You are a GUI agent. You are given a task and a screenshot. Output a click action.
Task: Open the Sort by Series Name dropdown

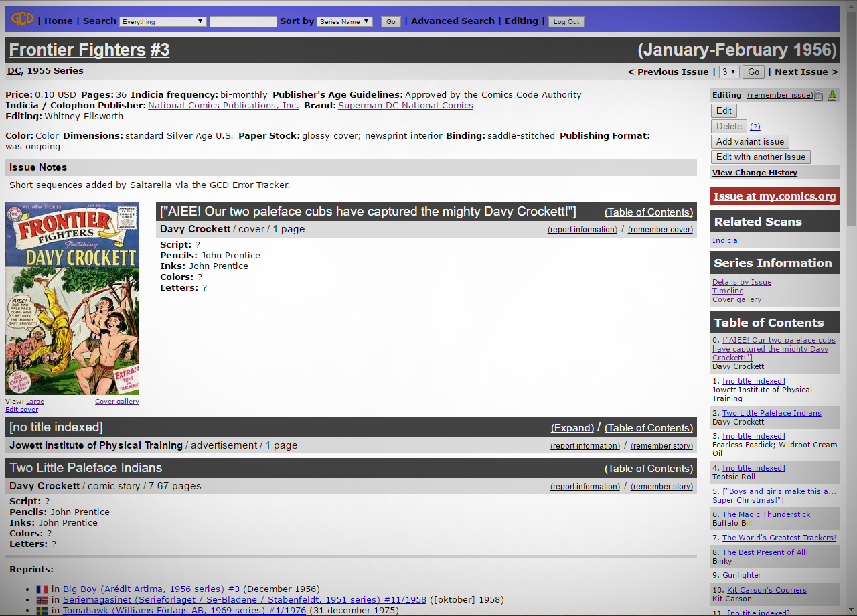pos(345,21)
